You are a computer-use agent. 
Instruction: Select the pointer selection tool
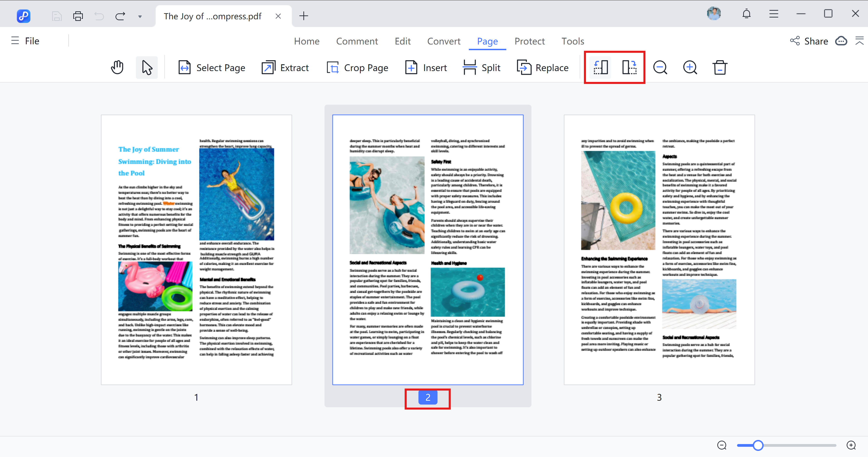point(147,67)
